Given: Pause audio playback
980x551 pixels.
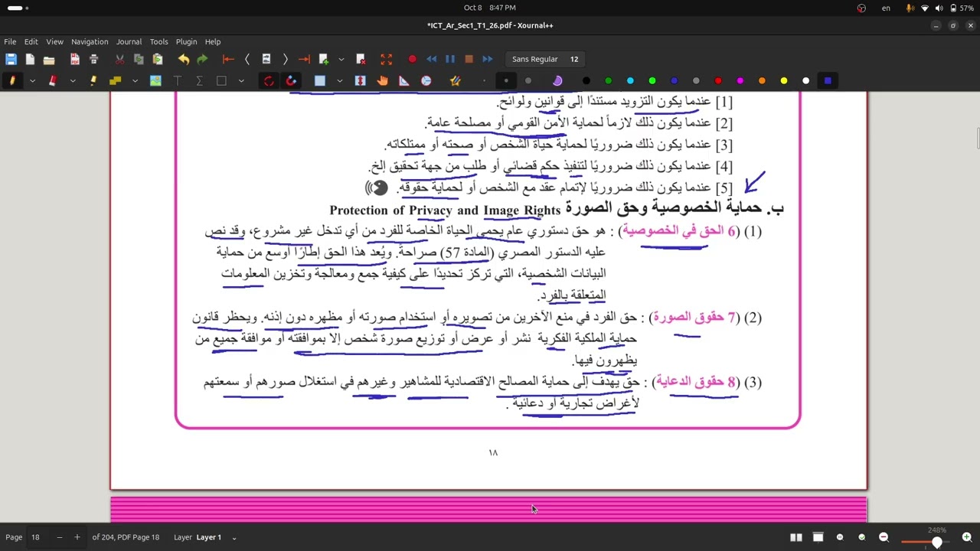Looking at the screenshot, I should pyautogui.click(x=450, y=59).
